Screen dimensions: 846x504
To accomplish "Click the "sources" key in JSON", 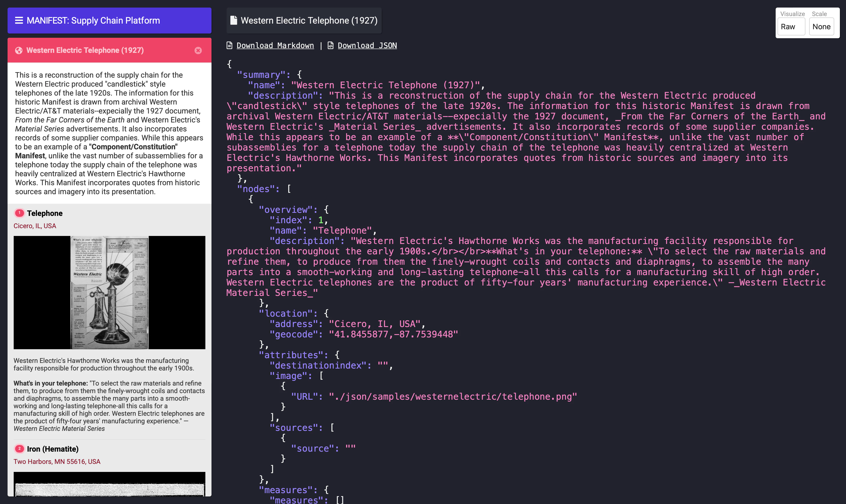I will 294,428.
